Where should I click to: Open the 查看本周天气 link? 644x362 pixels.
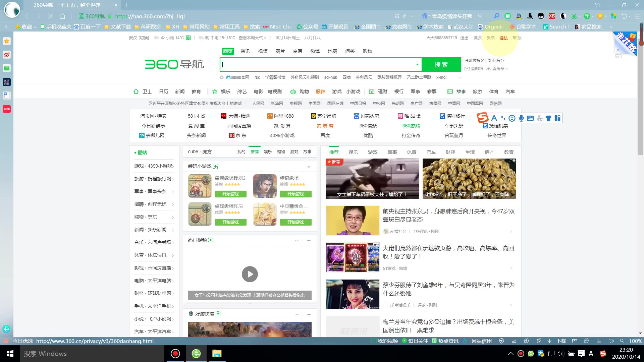(x=252, y=38)
